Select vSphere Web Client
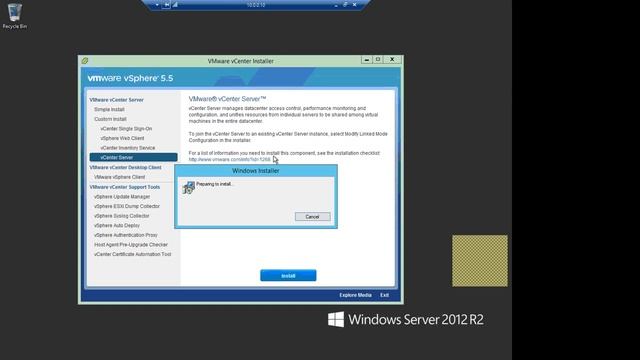This screenshot has height=360, width=640. tap(122, 138)
